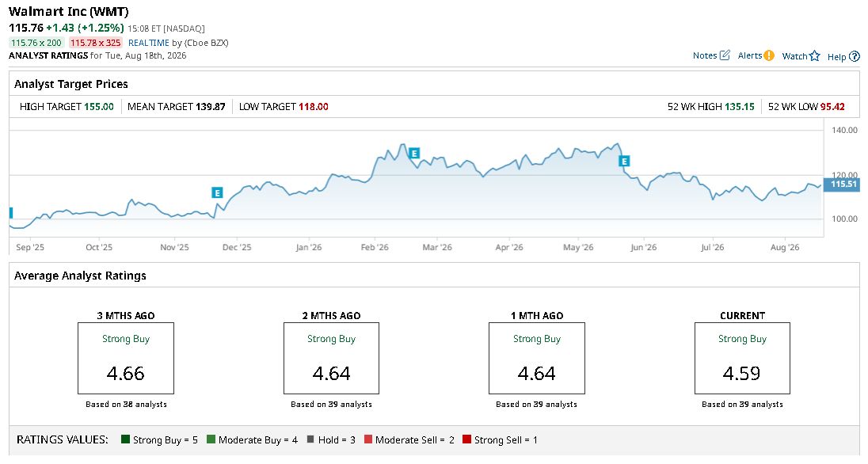Click the 115.51 price label on chart
The image size is (868, 464).
click(x=843, y=184)
